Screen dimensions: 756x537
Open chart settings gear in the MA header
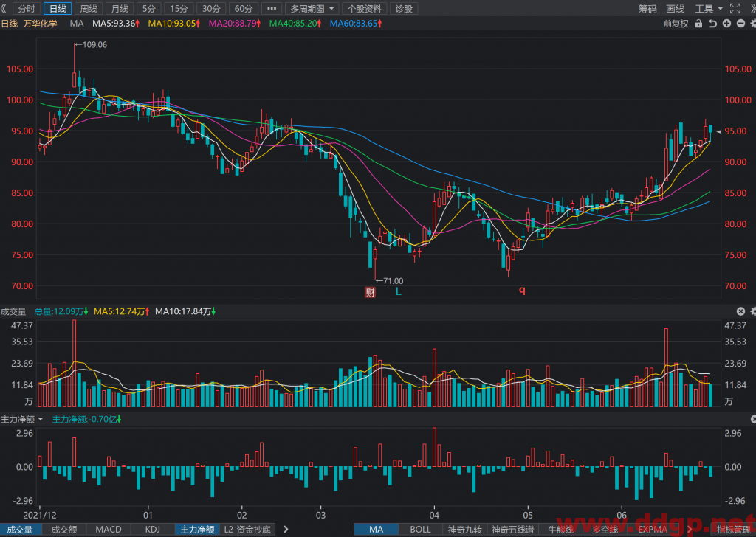(753, 24)
